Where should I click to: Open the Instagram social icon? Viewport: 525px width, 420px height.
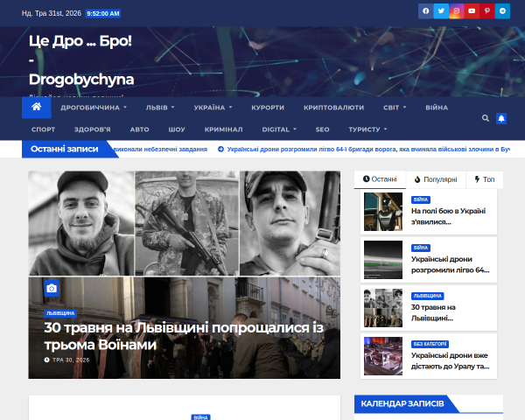point(457,11)
